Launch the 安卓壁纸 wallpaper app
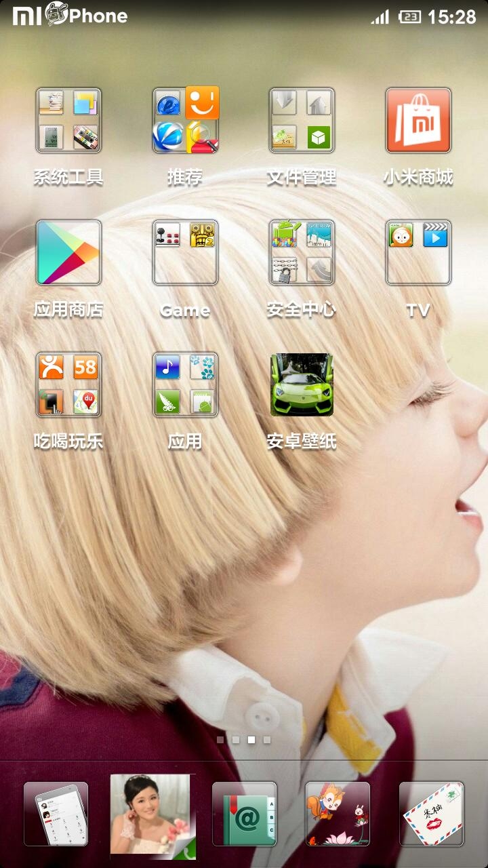The image size is (488, 868). coord(302,384)
